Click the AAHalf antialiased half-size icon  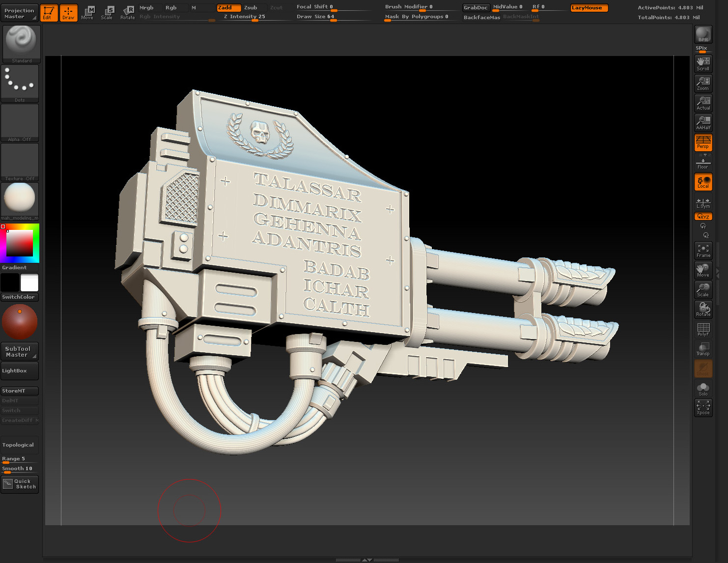703,123
